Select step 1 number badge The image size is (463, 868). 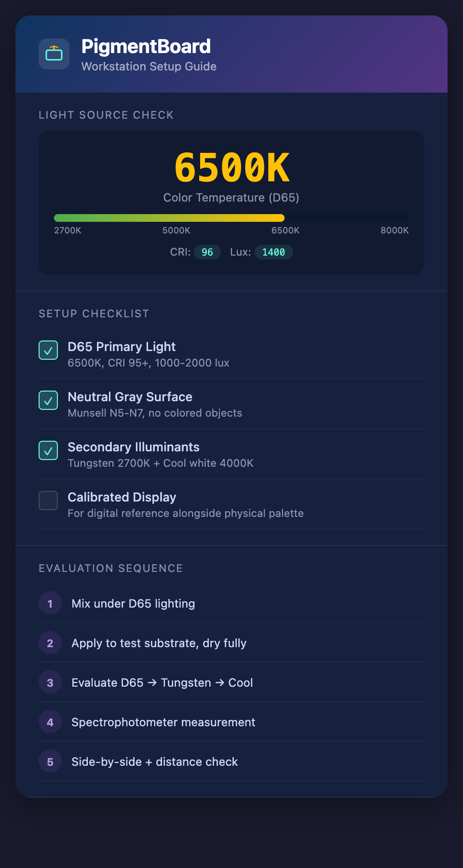50,603
